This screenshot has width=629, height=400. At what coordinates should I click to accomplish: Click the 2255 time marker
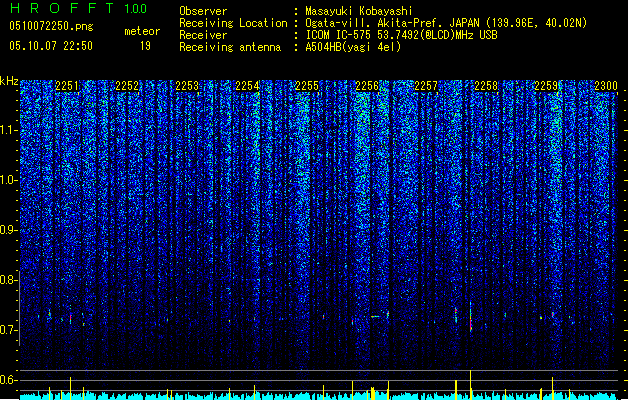(307, 85)
